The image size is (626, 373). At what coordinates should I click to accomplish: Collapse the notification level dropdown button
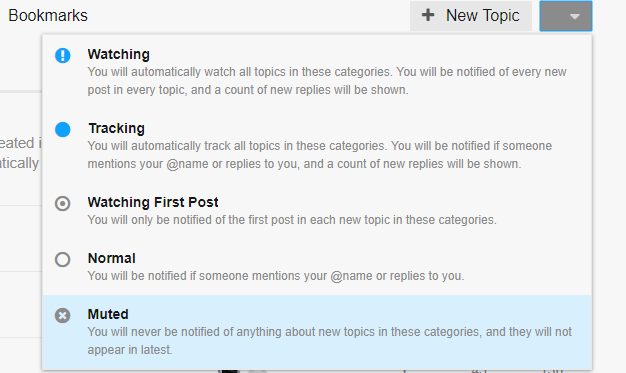[x=566, y=16]
